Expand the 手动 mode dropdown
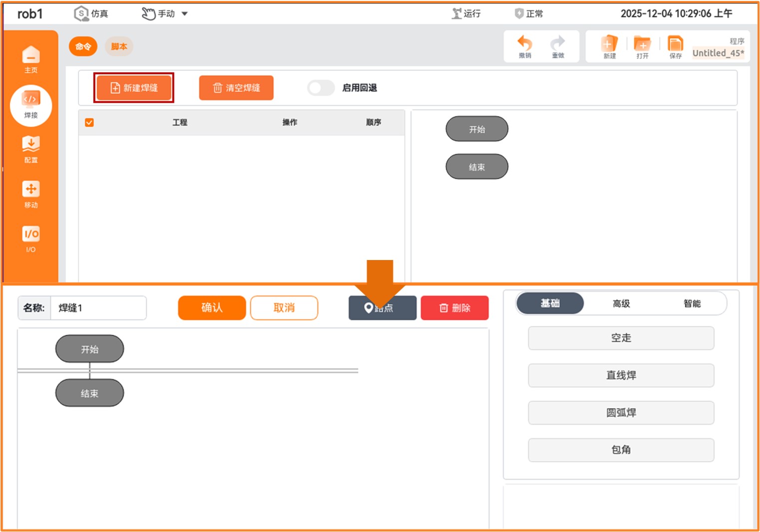The image size is (760, 532). pyautogui.click(x=184, y=14)
